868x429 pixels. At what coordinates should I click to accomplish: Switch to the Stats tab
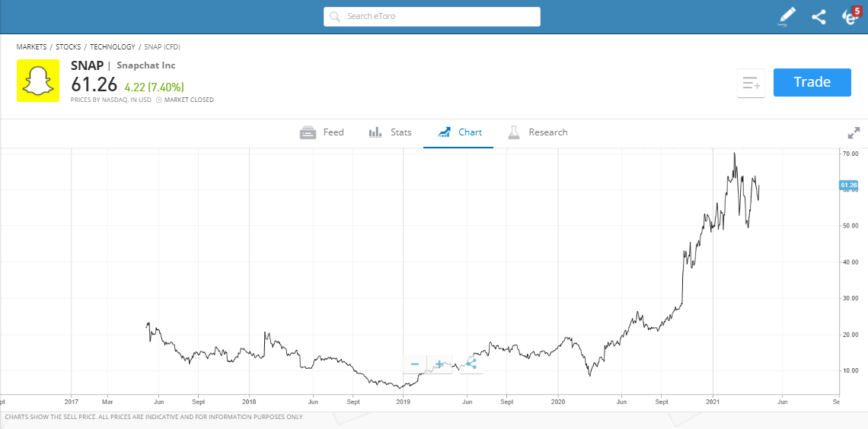(391, 132)
